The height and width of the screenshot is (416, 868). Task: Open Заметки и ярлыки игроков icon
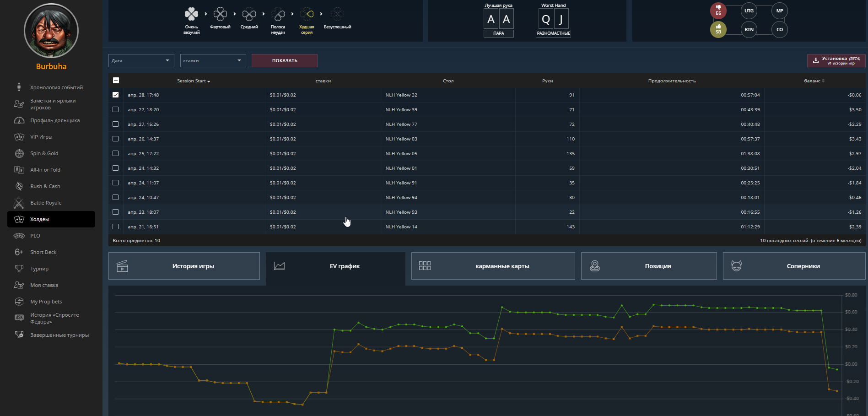pos(19,104)
